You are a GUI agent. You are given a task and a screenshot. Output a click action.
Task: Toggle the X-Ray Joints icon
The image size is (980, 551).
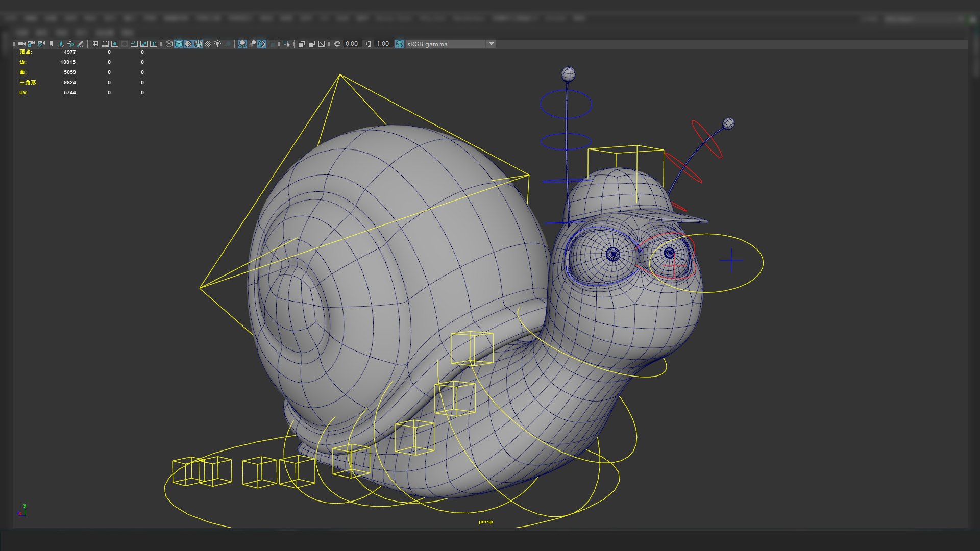point(322,44)
